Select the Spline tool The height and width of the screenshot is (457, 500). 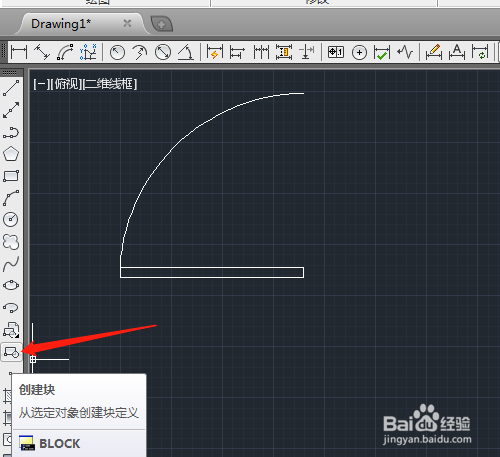coord(11,264)
